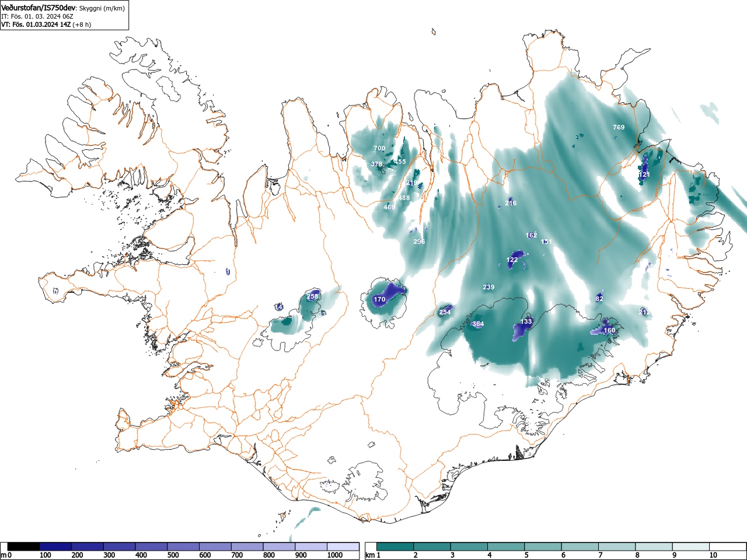Image resolution: width=747 pixels, height=560 pixels.
Task: Click the Veðurstofan/IS750dev title text
Action: coord(39,8)
